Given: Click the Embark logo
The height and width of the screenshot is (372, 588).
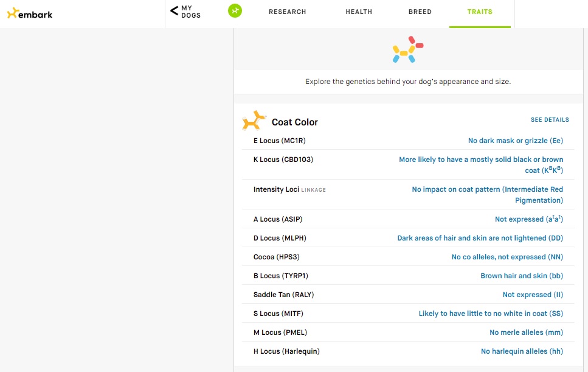Looking at the screenshot, I should pos(30,13).
